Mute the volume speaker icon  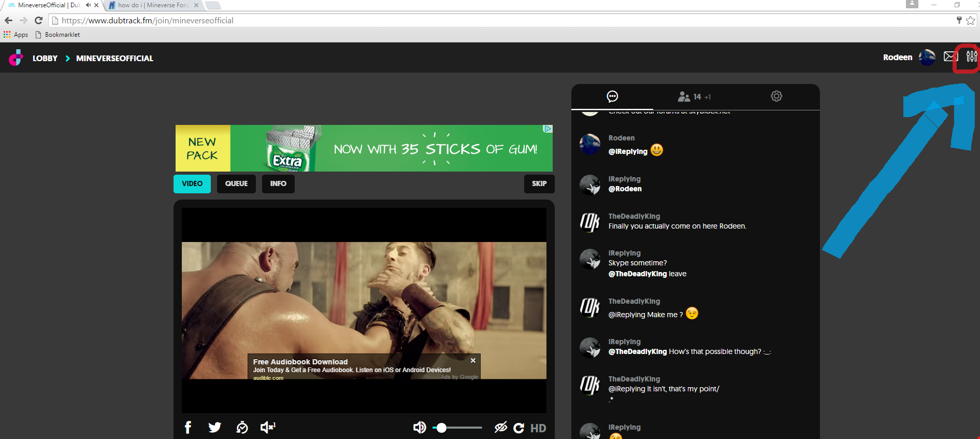[420, 427]
